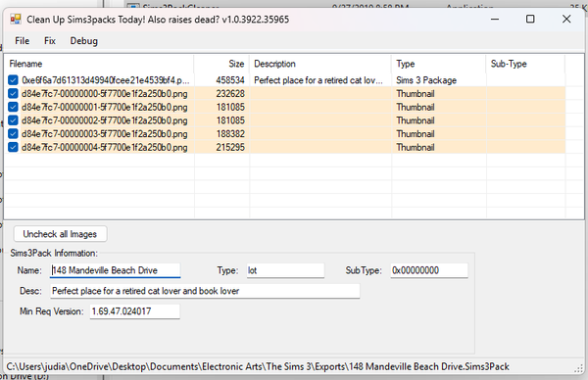The width and height of the screenshot is (588, 380).
Task: Click Uncheck all Images button
Action: pyautogui.click(x=61, y=234)
